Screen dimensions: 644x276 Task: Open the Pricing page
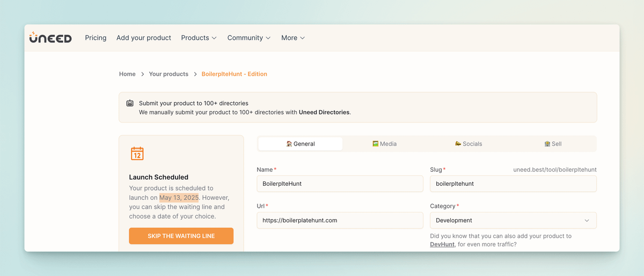(96, 38)
